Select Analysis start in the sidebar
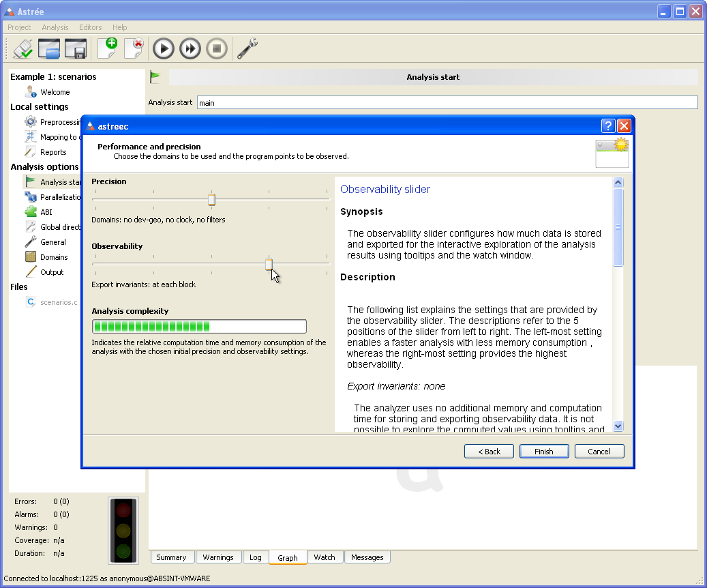 pyautogui.click(x=60, y=182)
